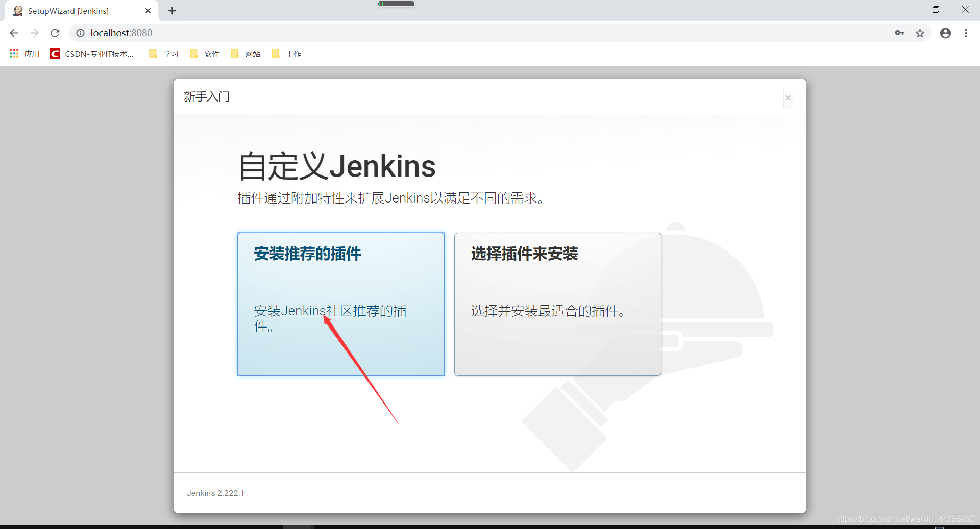The image size is (980, 529).
Task: Click the 新手入门 dialog title
Action: pyautogui.click(x=207, y=97)
